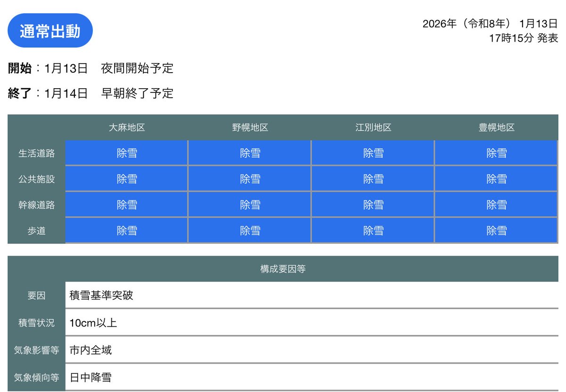Click 除雪 cell for 幹線道路 in 大麻地区

tap(126, 205)
